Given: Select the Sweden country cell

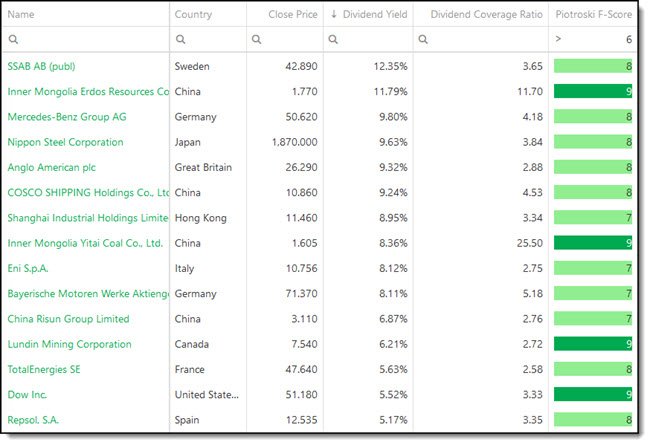Looking at the screenshot, I should (192, 66).
